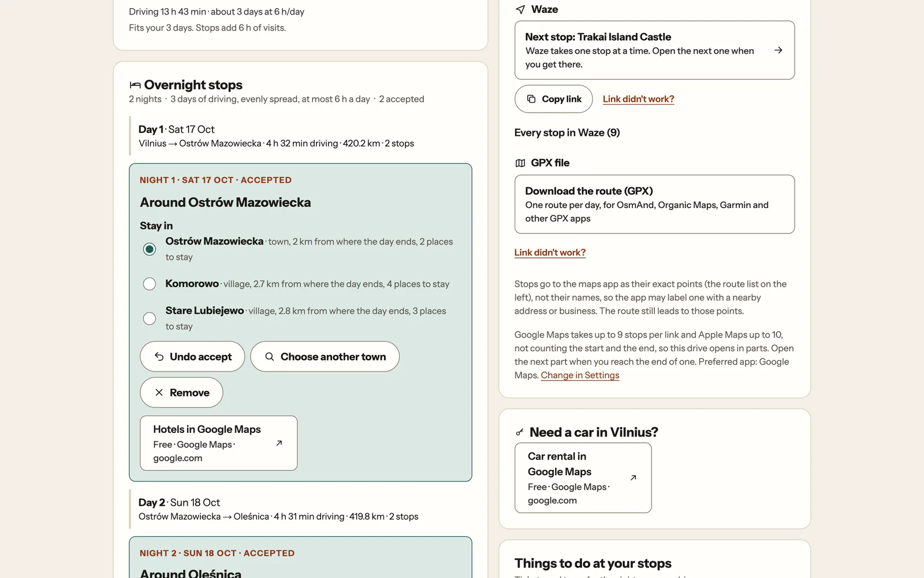Click Around Ostrów Mazowiecka title
924x578 pixels.
[225, 202]
